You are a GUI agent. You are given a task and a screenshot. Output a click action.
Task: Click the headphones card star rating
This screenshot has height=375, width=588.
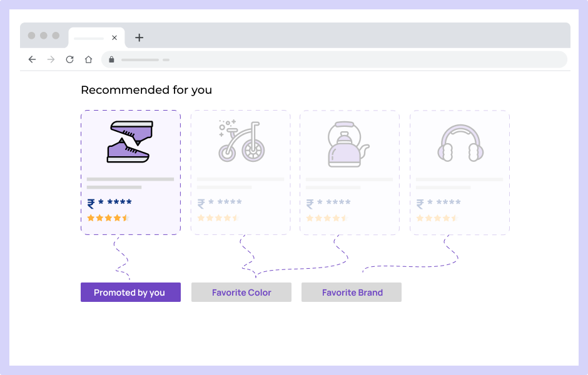coord(437,218)
